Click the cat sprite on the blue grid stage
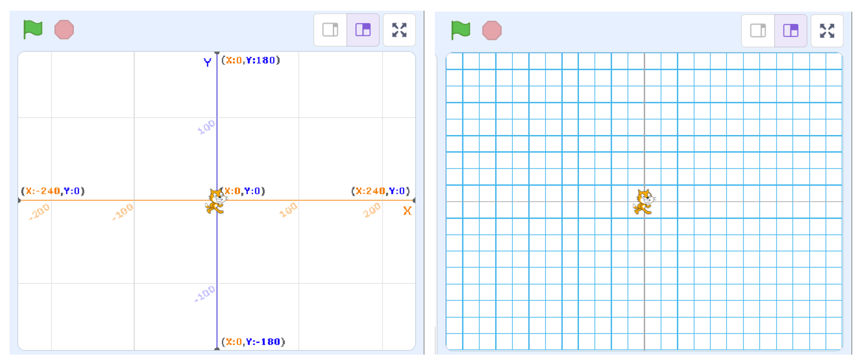The height and width of the screenshot is (364, 868). click(x=644, y=202)
